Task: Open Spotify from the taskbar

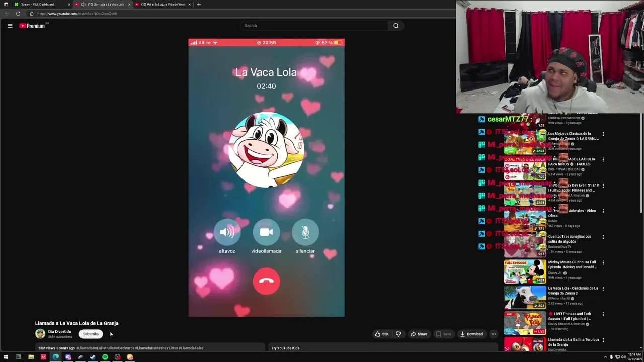Action: (x=105, y=357)
